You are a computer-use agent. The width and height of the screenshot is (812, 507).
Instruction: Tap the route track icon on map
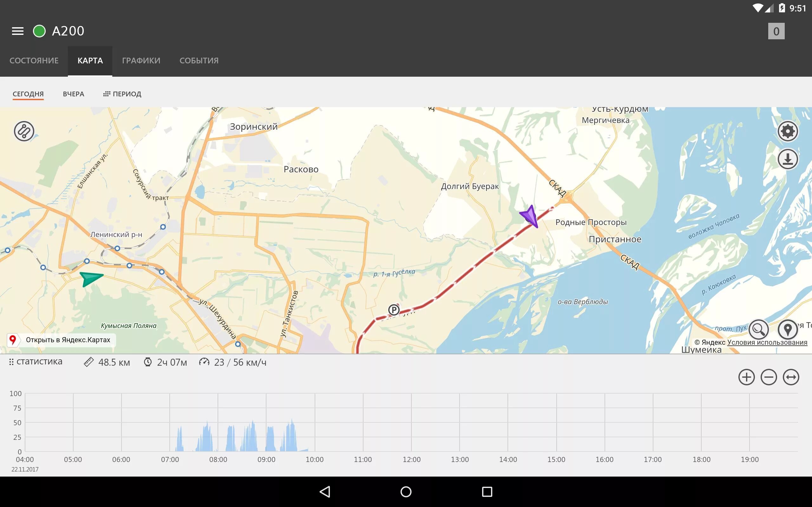(24, 131)
